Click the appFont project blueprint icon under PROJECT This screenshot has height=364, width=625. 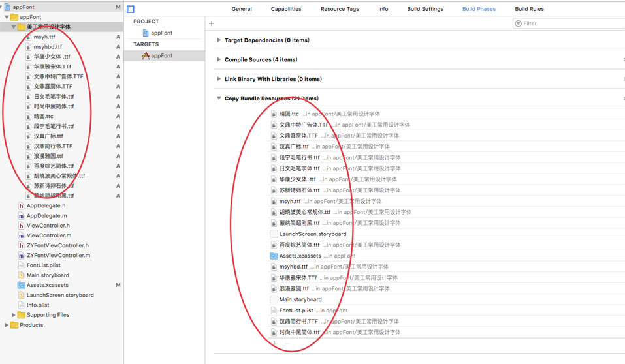[x=146, y=33]
